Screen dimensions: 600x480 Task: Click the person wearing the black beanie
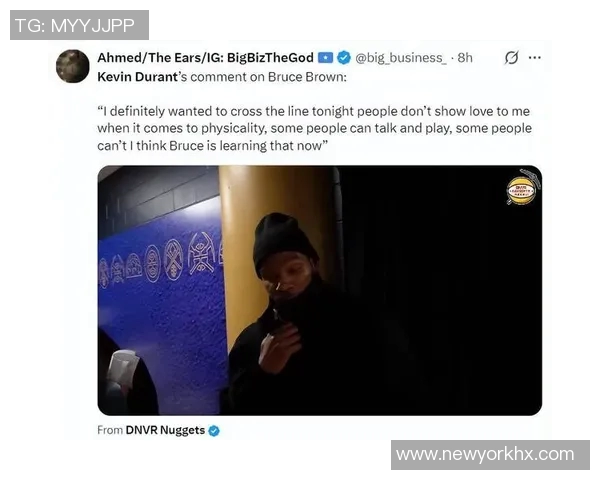[283, 314]
